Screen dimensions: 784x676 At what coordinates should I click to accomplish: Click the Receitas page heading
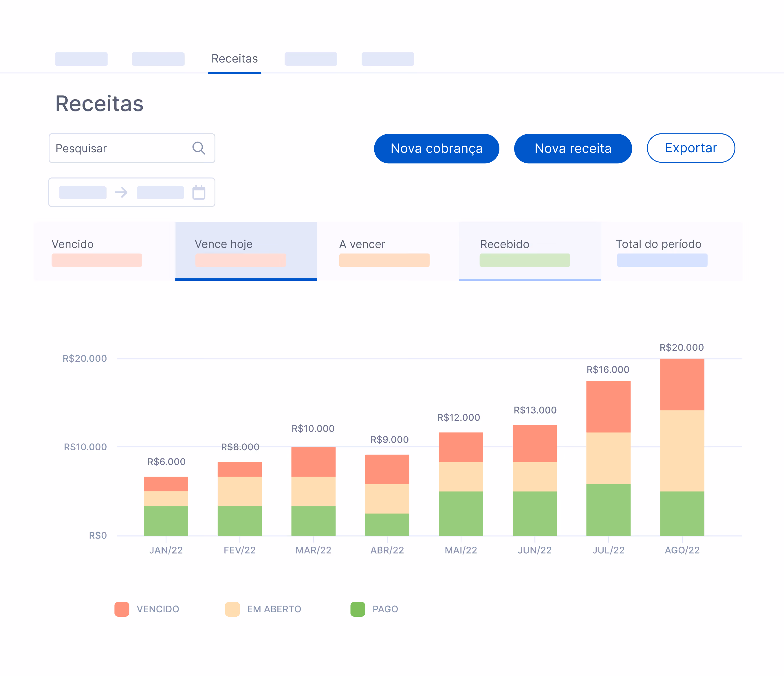pos(100,104)
